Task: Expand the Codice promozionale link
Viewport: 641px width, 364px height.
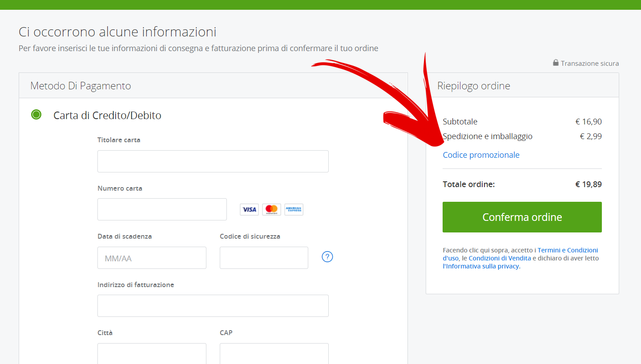Action: (x=481, y=155)
